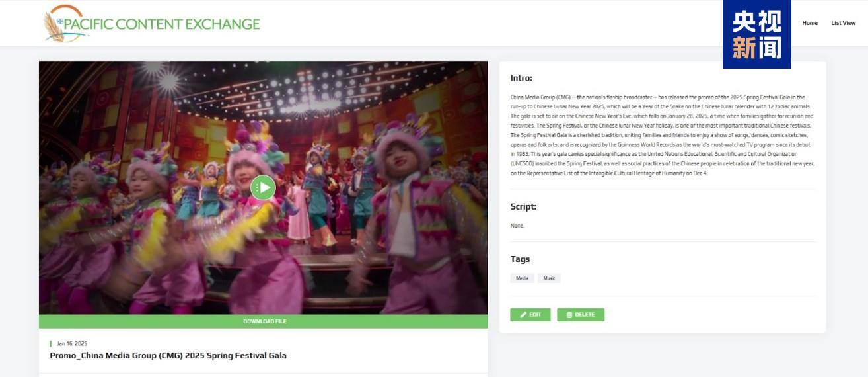Click the trash can icon on Delete
This screenshot has width=868, height=377.
569,315
